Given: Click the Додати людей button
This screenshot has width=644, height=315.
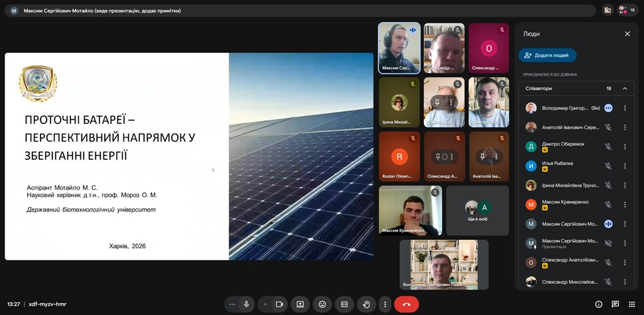Looking at the screenshot, I should click(x=547, y=56).
